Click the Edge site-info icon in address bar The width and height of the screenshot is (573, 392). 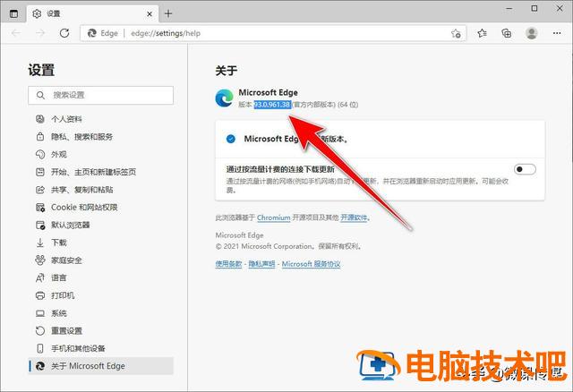point(92,33)
